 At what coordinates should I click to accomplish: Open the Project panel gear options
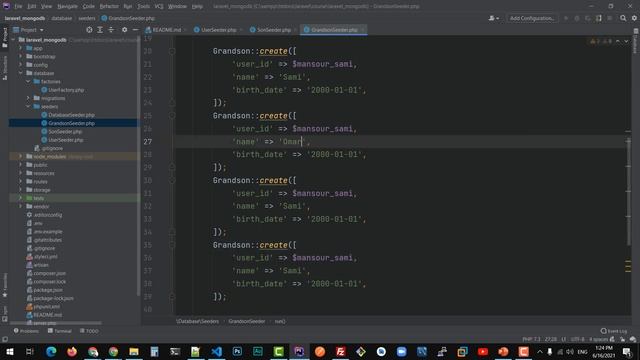(x=124, y=30)
